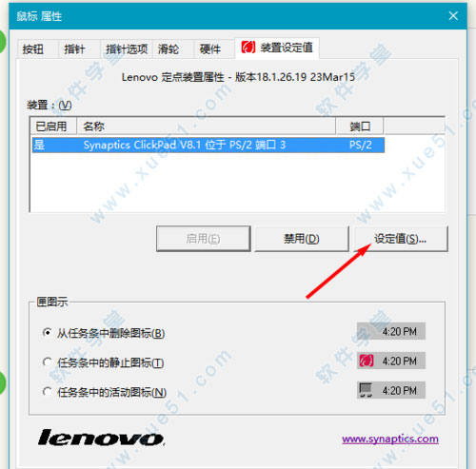Open the www.synaptics.com link
This screenshot has width=476, height=469.
[390, 439]
